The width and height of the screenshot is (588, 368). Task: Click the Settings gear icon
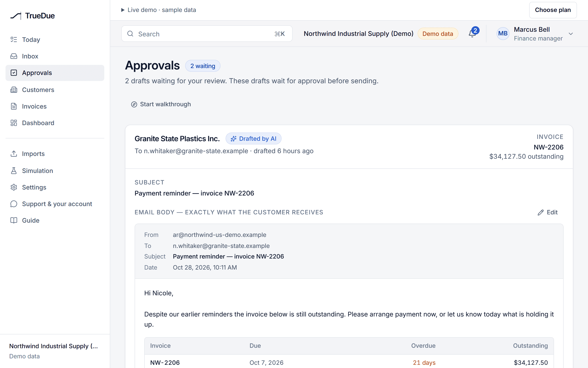click(x=14, y=187)
